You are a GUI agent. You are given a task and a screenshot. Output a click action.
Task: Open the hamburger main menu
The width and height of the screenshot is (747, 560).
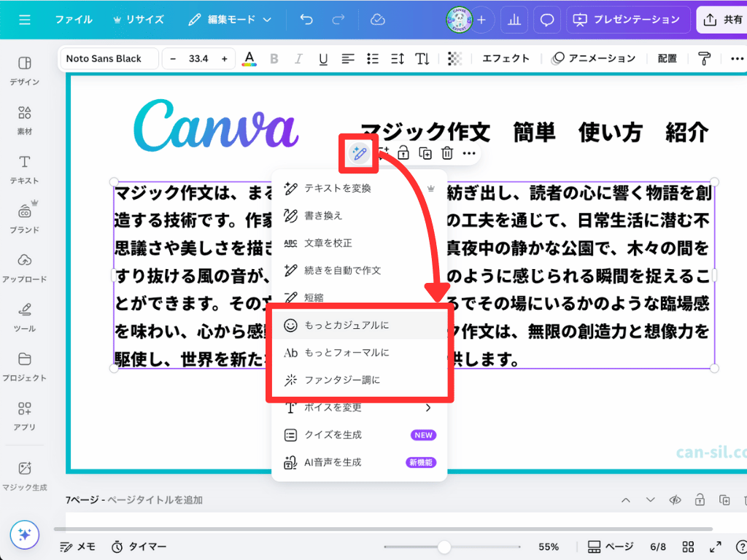[24, 20]
